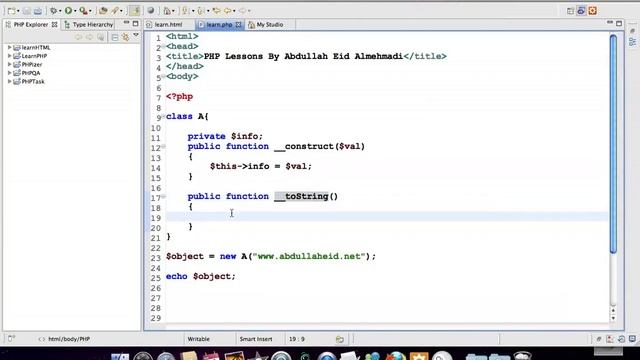
Task: Minimize the PHP Explorer panel
Action: click(126, 23)
